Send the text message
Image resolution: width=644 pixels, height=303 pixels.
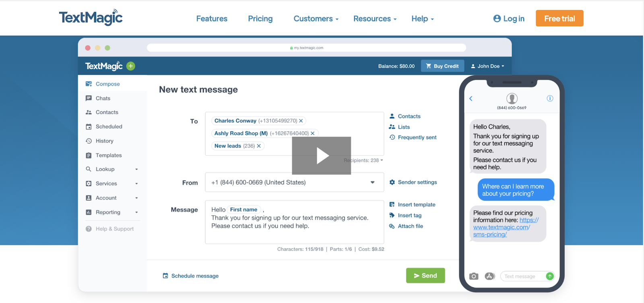[x=425, y=276]
